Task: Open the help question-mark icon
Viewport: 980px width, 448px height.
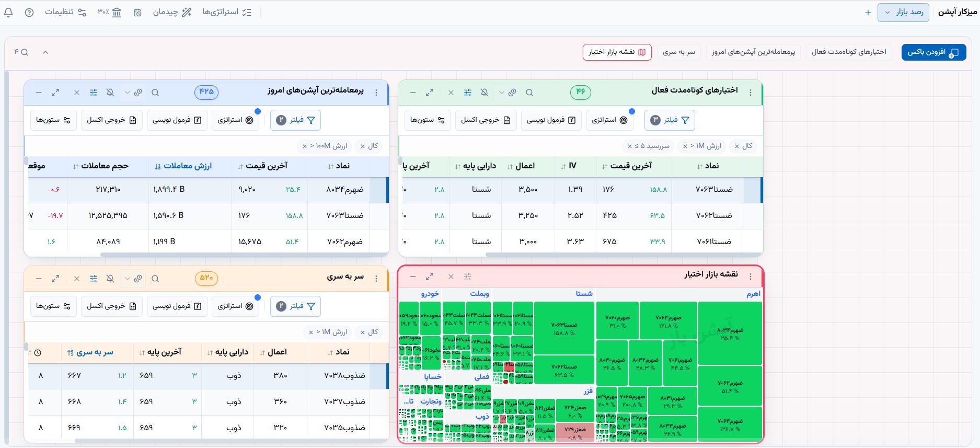Action: coord(29,13)
